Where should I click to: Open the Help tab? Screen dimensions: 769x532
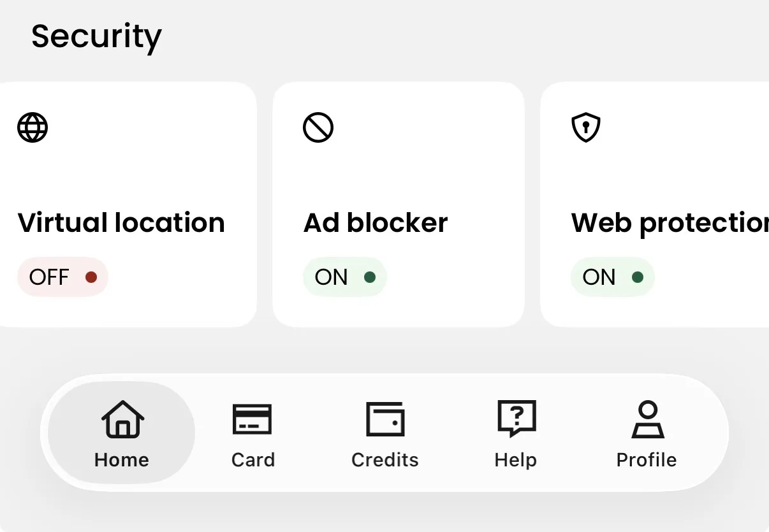click(516, 433)
